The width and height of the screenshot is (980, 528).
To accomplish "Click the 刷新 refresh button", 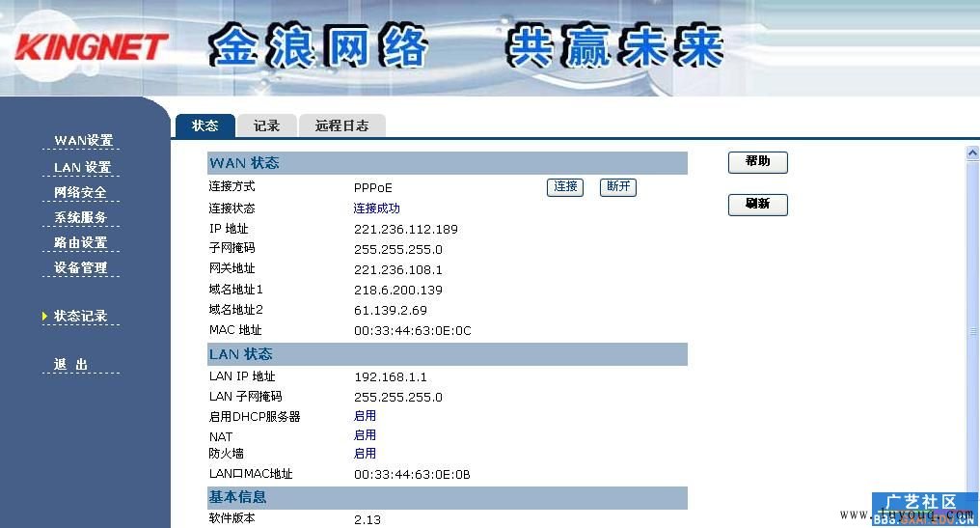I will click(x=757, y=205).
